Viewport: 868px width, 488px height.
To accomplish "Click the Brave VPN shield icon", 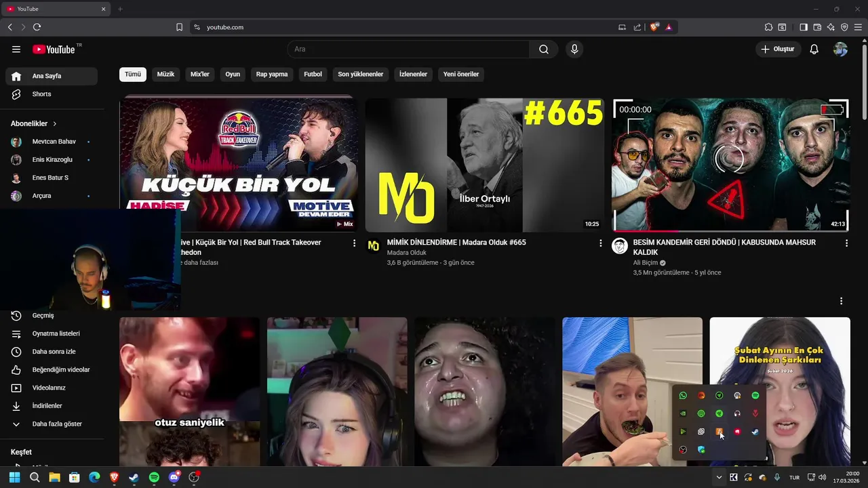I will click(844, 27).
